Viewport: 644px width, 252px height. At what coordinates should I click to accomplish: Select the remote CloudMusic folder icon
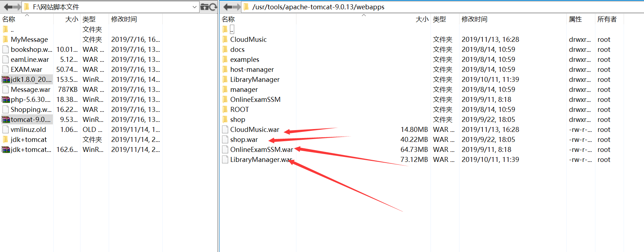(x=225, y=39)
